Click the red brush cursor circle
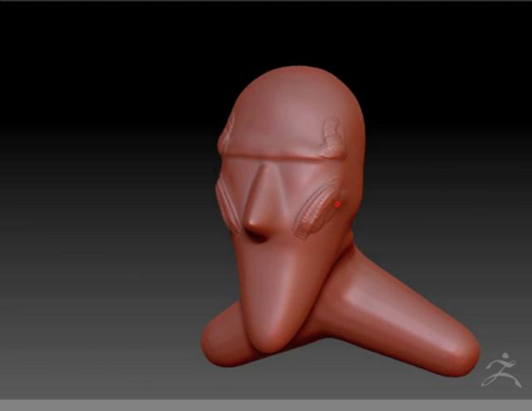Image resolution: width=532 pixels, height=411 pixels. click(x=338, y=204)
